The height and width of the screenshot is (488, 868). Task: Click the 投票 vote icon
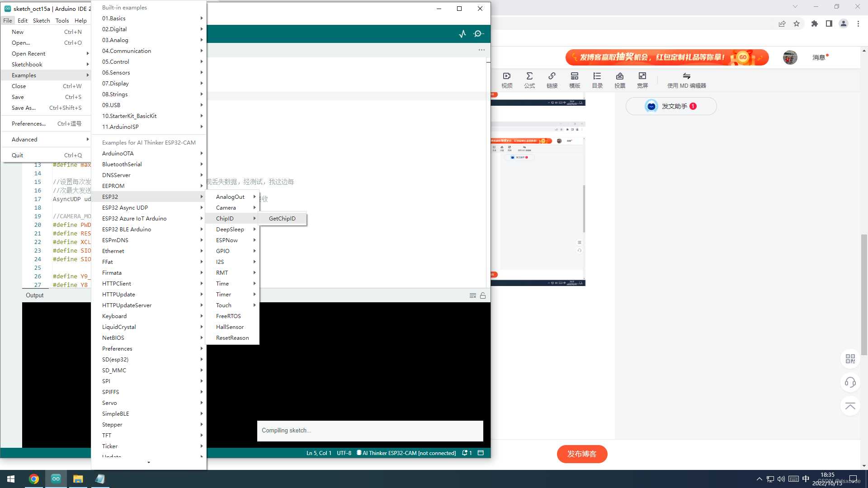click(x=620, y=80)
